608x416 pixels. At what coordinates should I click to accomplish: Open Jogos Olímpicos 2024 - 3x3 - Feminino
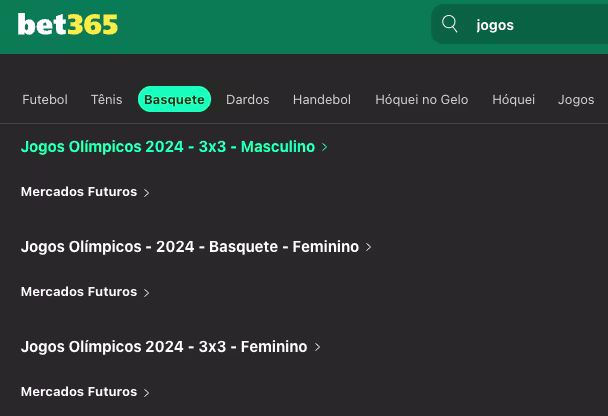pyautogui.click(x=164, y=347)
